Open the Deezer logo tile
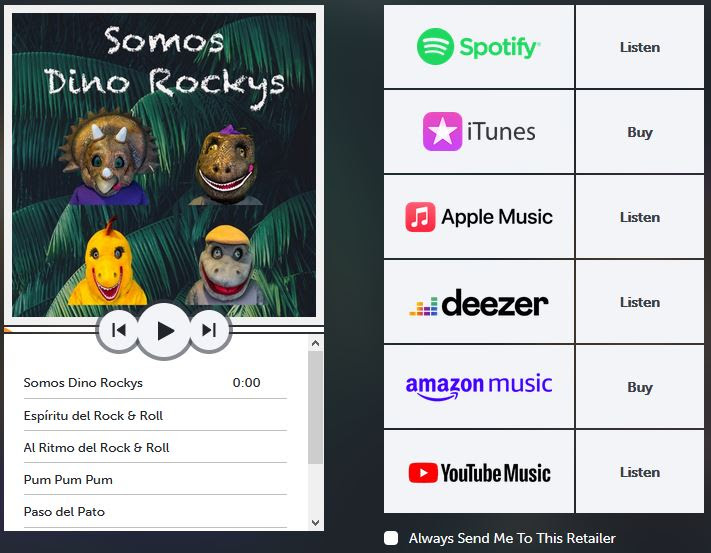Viewport: 711px width, 553px height. pos(479,302)
